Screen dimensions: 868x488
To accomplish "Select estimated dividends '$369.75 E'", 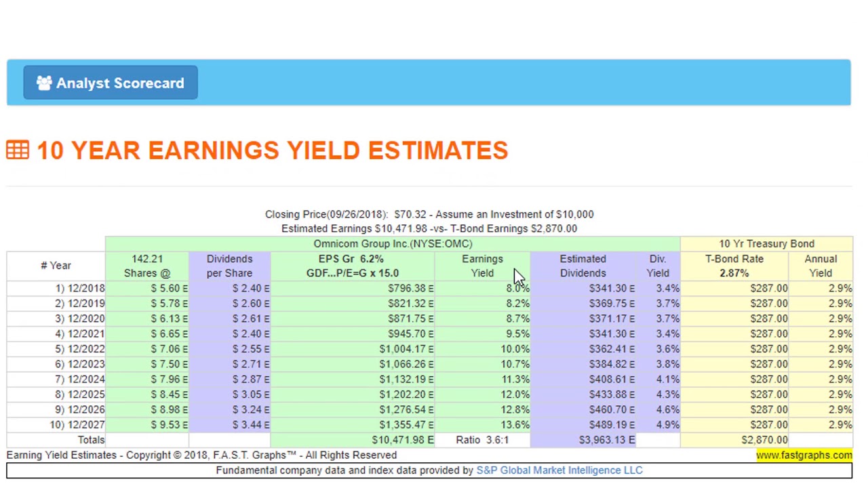I will (x=612, y=304).
